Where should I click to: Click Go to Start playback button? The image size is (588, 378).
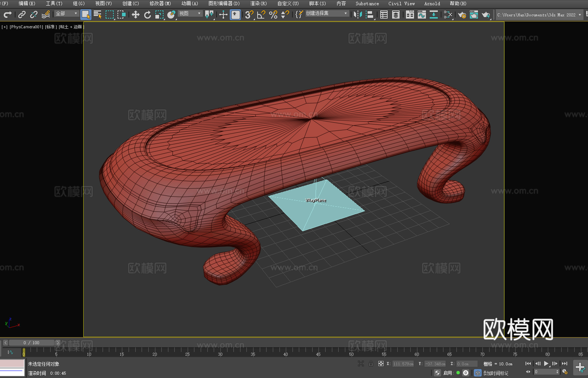click(x=528, y=364)
